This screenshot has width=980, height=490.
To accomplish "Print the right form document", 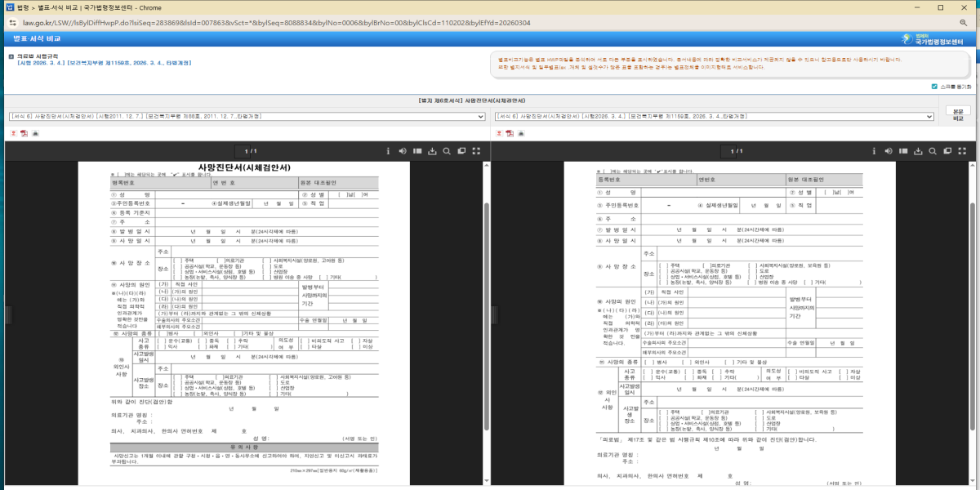I will click(x=520, y=133).
